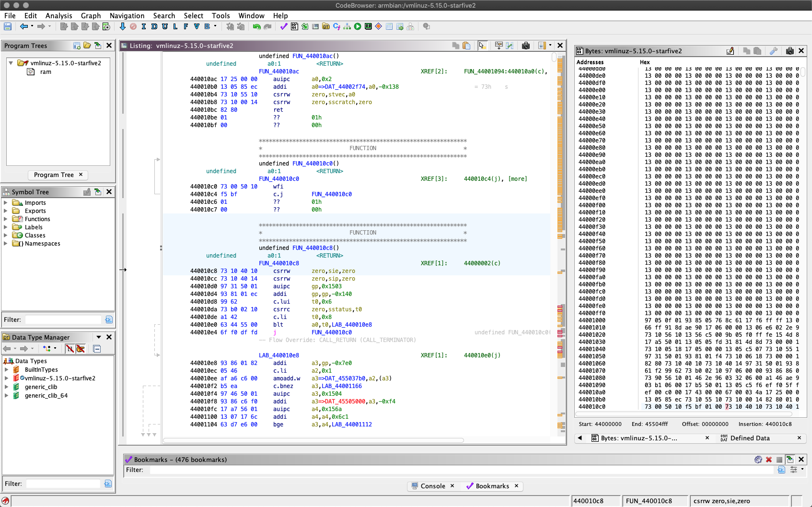Open the Bytes hex viewer toolbar icon
Viewport: 812px width, 507px height.
tap(294, 27)
